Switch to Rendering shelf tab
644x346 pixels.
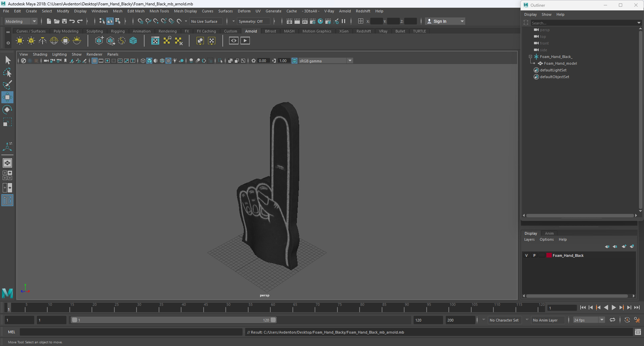(167, 31)
